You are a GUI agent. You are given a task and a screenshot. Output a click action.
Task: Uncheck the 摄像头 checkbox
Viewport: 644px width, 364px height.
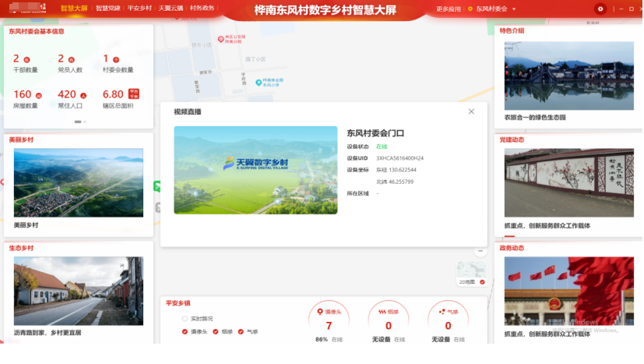click(185, 331)
